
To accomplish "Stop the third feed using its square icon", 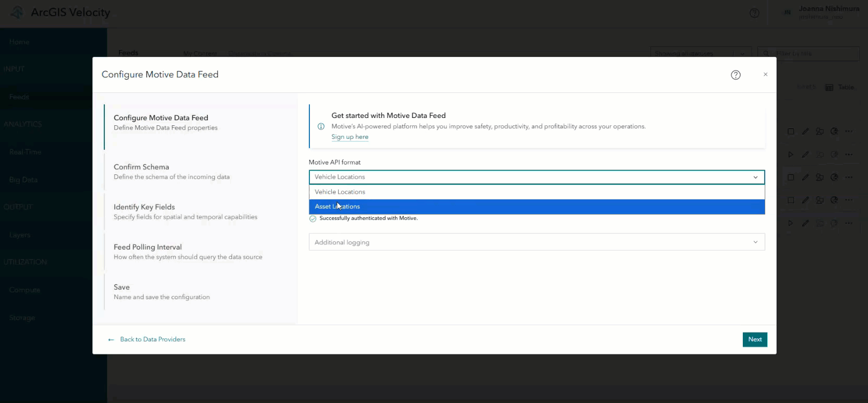I will click(x=791, y=177).
